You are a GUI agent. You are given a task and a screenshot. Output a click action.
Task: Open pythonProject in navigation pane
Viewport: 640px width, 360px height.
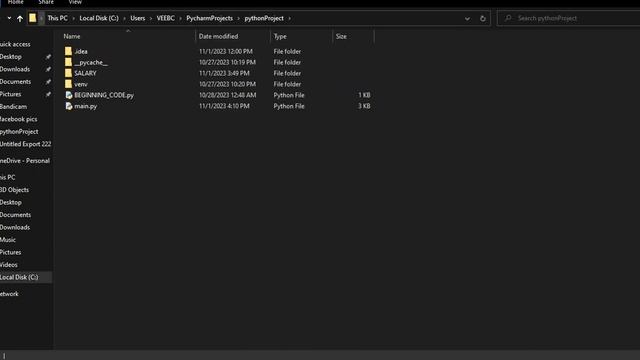19,132
